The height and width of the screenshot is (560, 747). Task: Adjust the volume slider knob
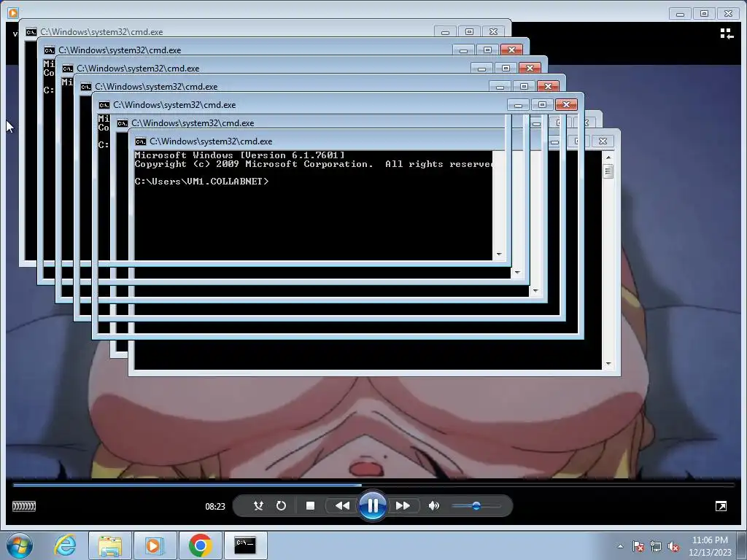pos(476,506)
